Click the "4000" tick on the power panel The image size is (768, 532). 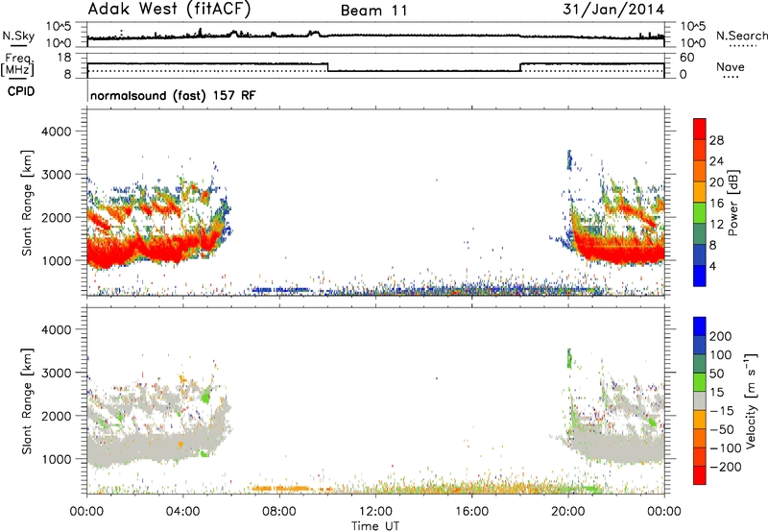tap(56, 132)
